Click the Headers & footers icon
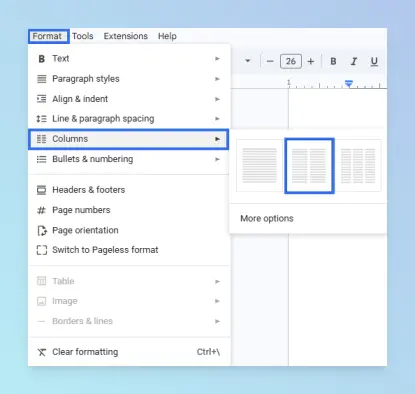This screenshot has height=394, width=415. [41, 190]
